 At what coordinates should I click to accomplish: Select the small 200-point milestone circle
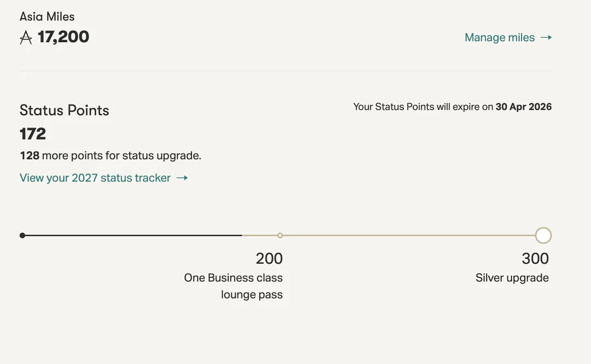280,235
